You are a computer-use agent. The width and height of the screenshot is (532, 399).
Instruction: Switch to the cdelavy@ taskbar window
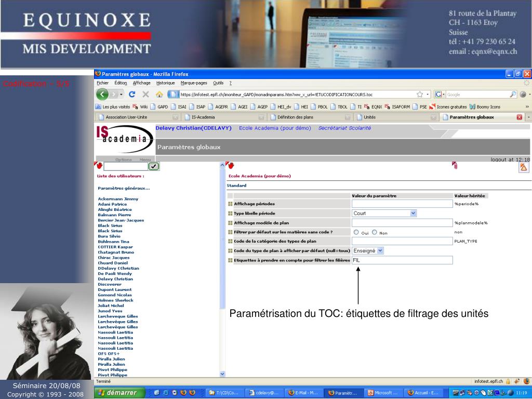click(264, 393)
